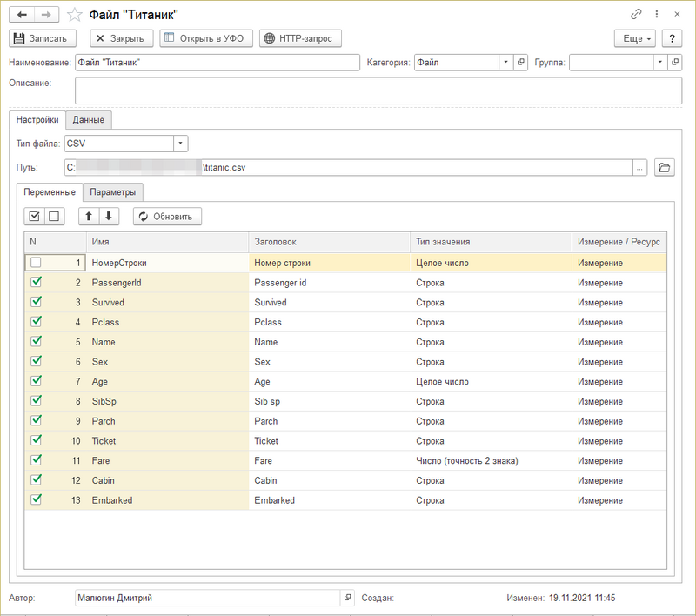The height and width of the screenshot is (616, 696).
Task: Click the uncheck all variables icon
Action: 53,216
